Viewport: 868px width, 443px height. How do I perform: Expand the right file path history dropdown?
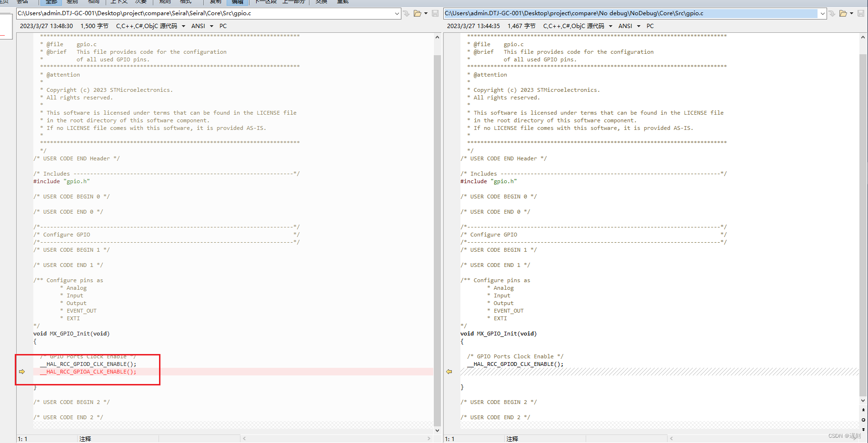point(822,14)
